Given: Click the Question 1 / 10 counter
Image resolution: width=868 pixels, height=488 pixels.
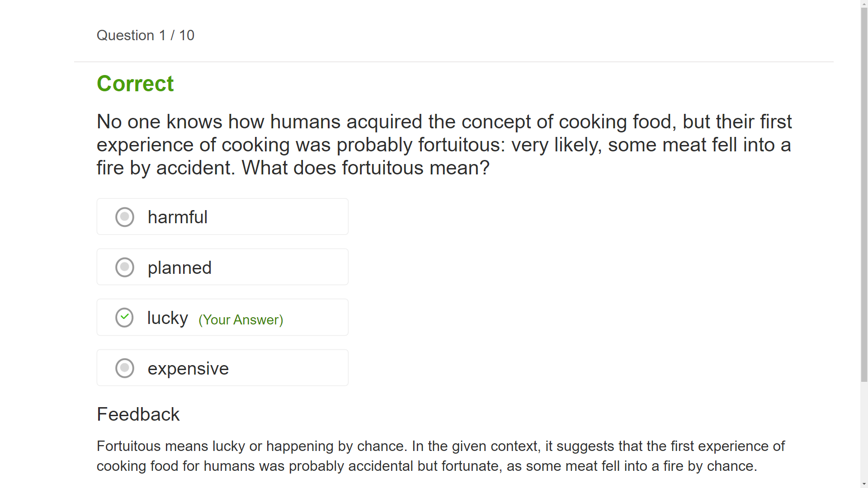Looking at the screenshot, I should point(145,35).
